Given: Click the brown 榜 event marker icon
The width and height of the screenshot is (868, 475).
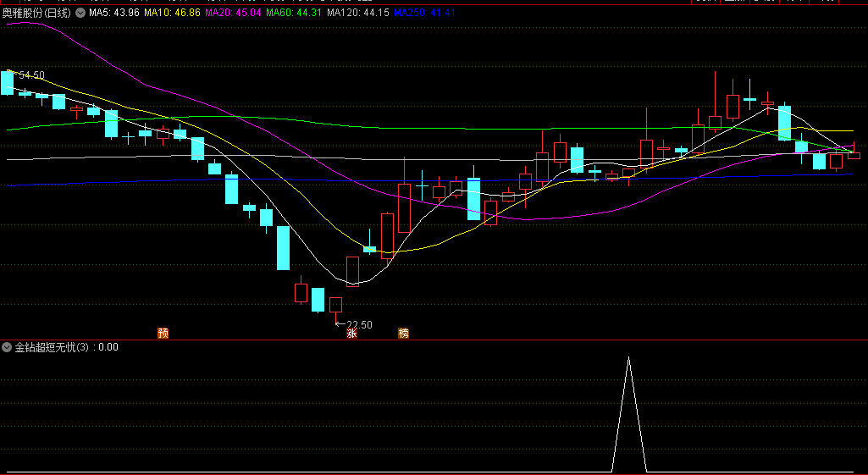Looking at the screenshot, I should [x=404, y=334].
